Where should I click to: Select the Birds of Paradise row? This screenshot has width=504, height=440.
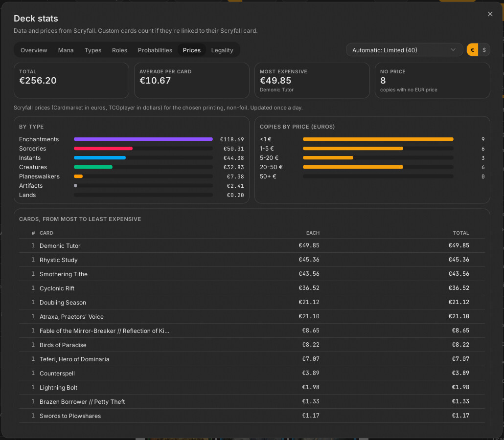tap(252, 345)
